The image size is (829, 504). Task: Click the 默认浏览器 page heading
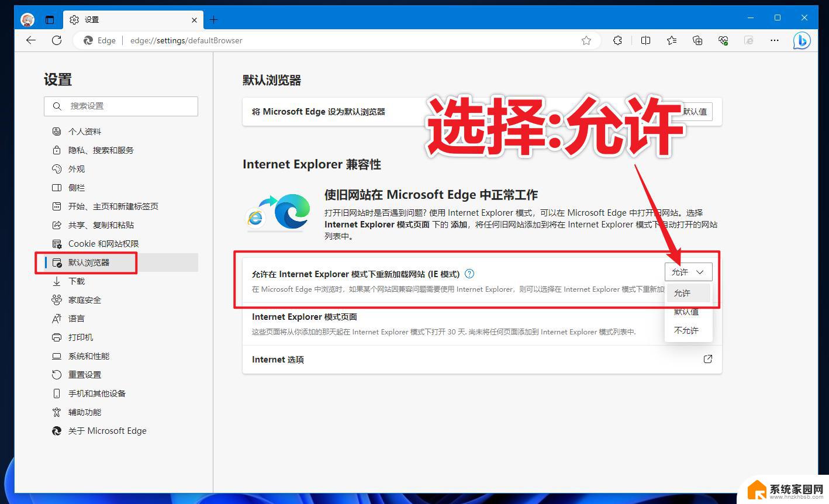click(272, 80)
